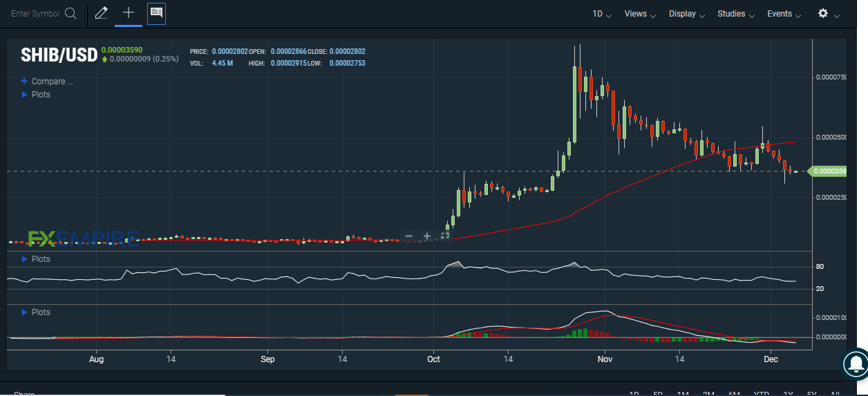Click the 0.0000250 price axis label
Viewport: 868px width, 396px height.
831,198
